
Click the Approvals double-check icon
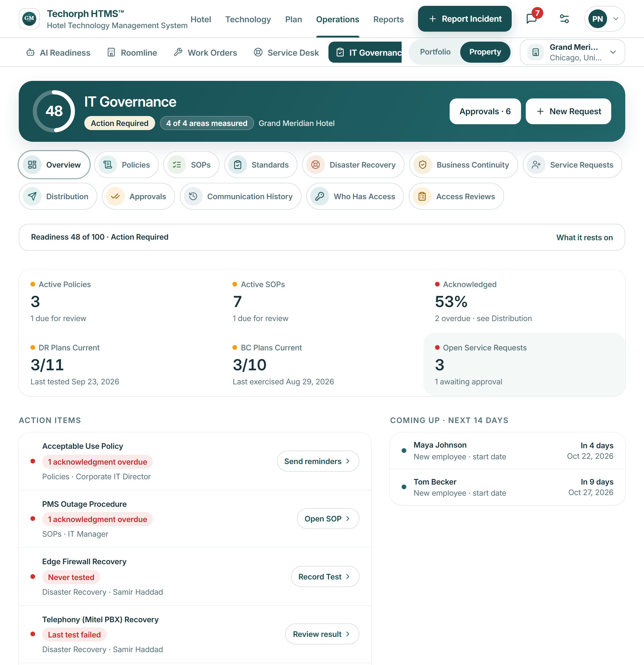coord(115,197)
